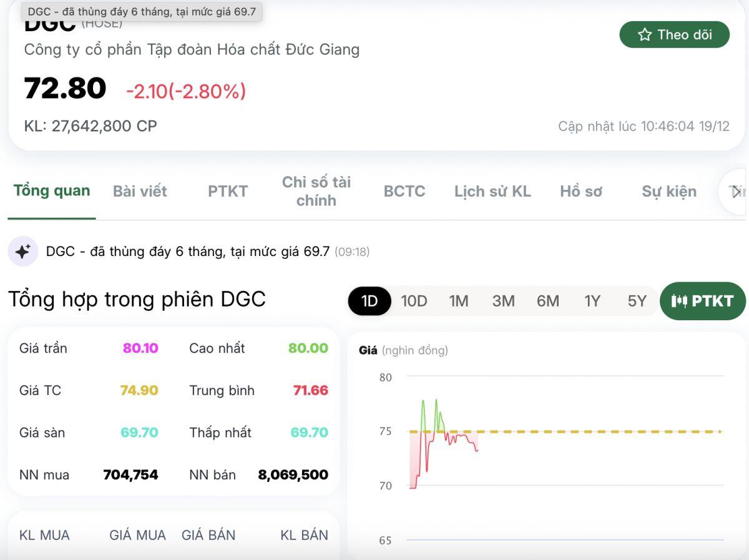Click the current price 72.80
The image size is (749, 560).
(x=66, y=88)
